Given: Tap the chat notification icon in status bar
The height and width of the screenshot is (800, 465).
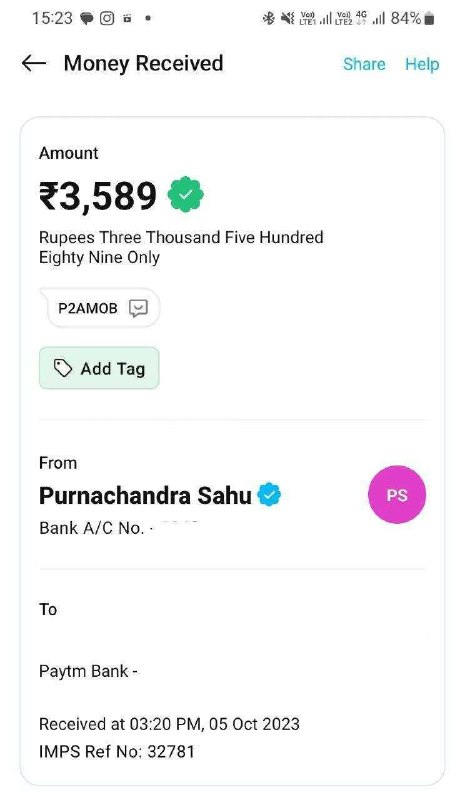Looking at the screenshot, I should point(87,19).
